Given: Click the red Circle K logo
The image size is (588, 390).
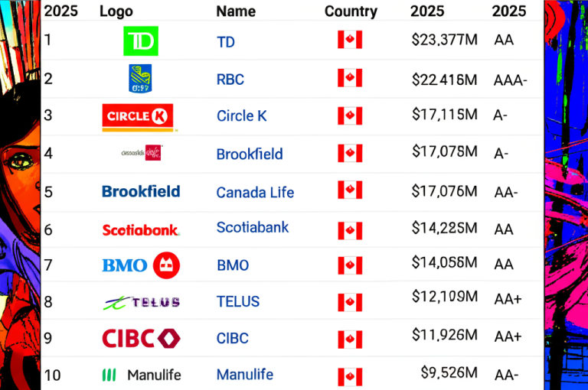Looking at the screenshot, I should point(138,118).
